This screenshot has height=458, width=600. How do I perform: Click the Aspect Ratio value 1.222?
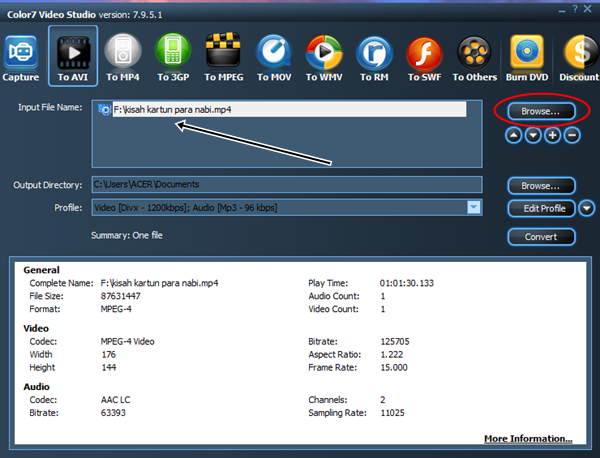391,354
